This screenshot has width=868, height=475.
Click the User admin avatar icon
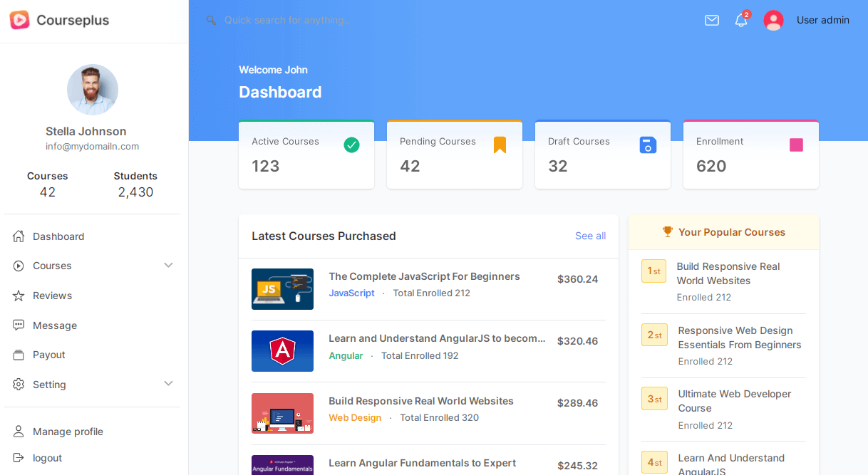(773, 21)
